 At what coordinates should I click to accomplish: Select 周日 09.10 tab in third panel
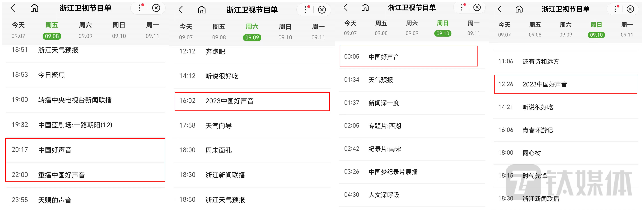click(442, 28)
